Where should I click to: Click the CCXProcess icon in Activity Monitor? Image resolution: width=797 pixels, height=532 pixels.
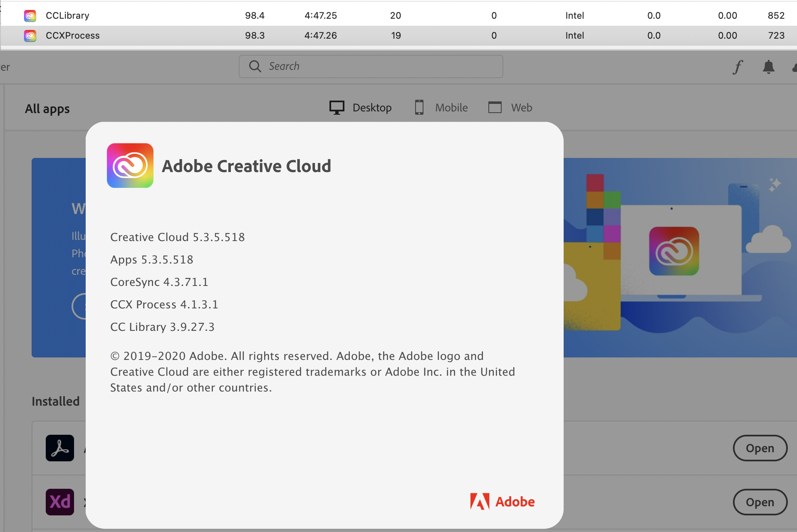click(x=30, y=36)
